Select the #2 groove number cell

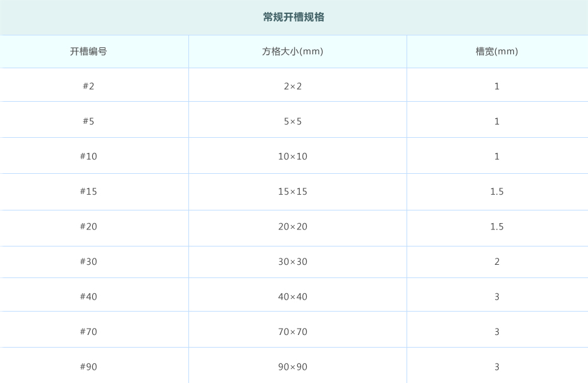(x=89, y=86)
